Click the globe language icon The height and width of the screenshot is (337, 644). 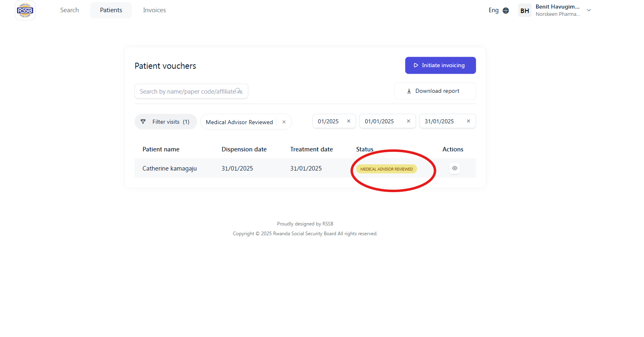[506, 11]
